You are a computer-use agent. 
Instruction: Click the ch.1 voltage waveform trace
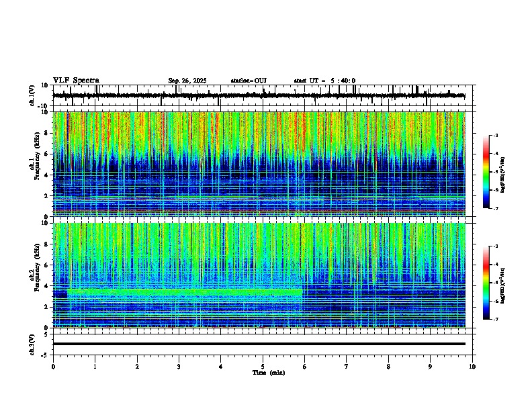tap(259, 95)
